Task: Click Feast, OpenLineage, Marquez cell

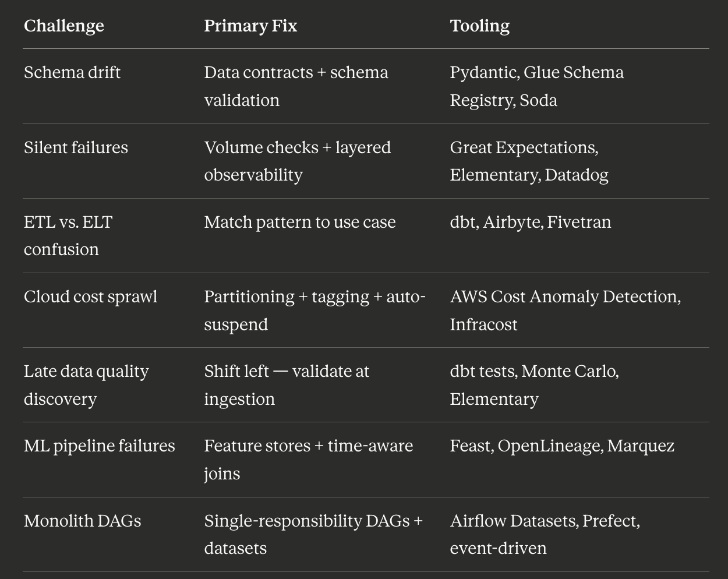Action: pyautogui.click(x=562, y=446)
